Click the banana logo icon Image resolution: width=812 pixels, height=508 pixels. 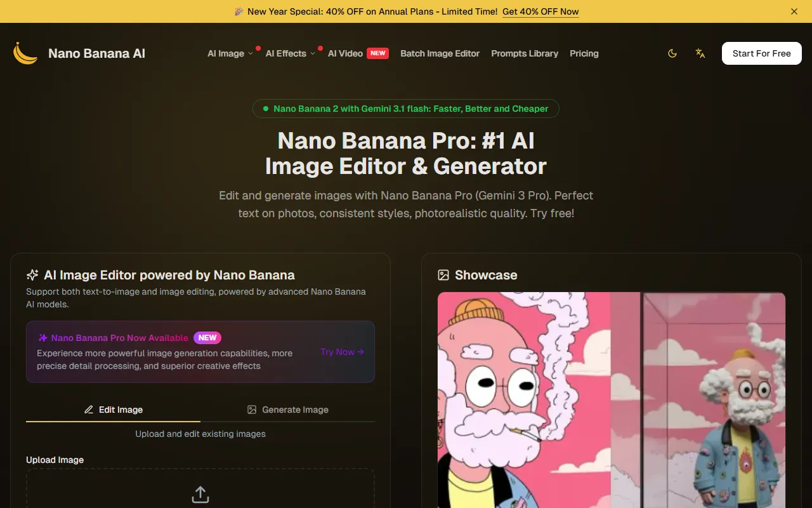[x=25, y=53]
